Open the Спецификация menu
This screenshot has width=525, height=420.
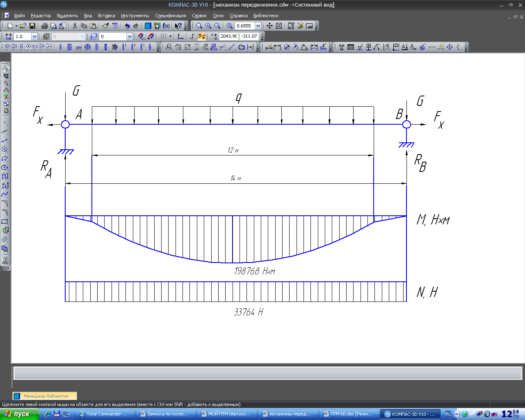[x=170, y=16]
